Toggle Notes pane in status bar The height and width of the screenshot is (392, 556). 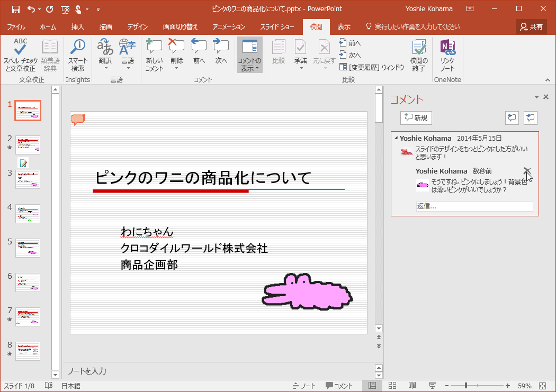(304, 386)
